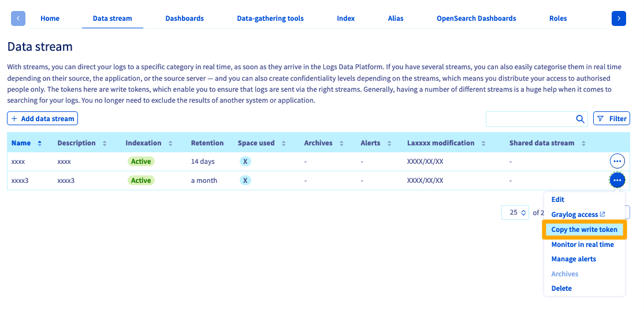Sort by Shared data stream column

583,143
